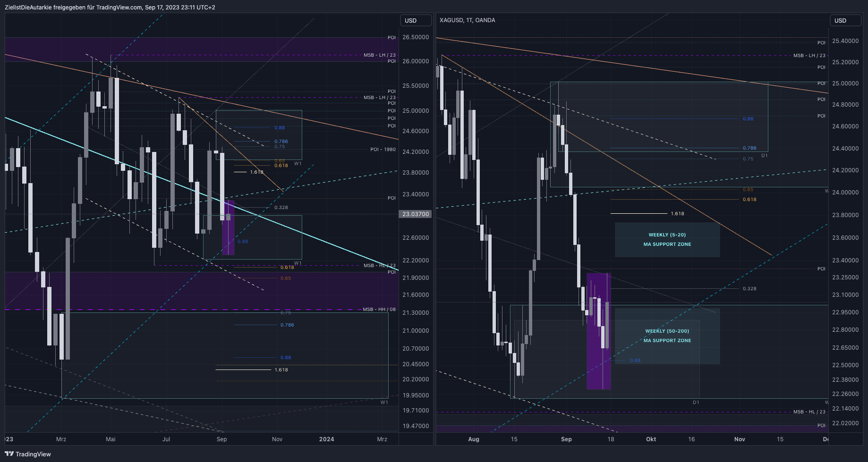Click the 25.40000 price axis label
This screenshot has width=868, height=462.
[x=845, y=41]
